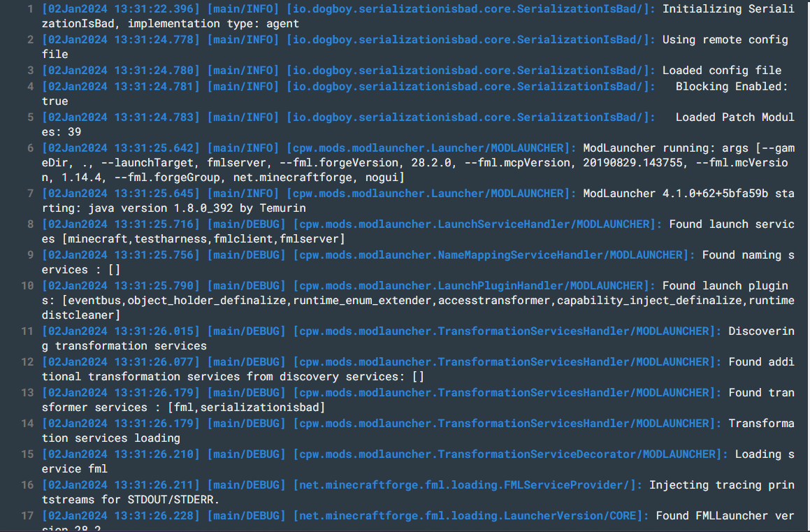Click 'Injecting tracing prin' message text
Screen dimensions: 810x532
click(722, 484)
